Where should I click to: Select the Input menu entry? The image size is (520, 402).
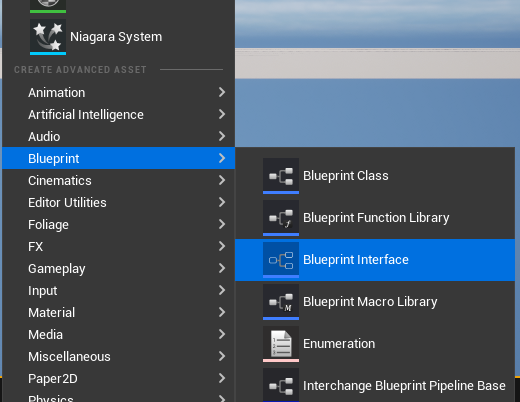pyautogui.click(x=118, y=290)
